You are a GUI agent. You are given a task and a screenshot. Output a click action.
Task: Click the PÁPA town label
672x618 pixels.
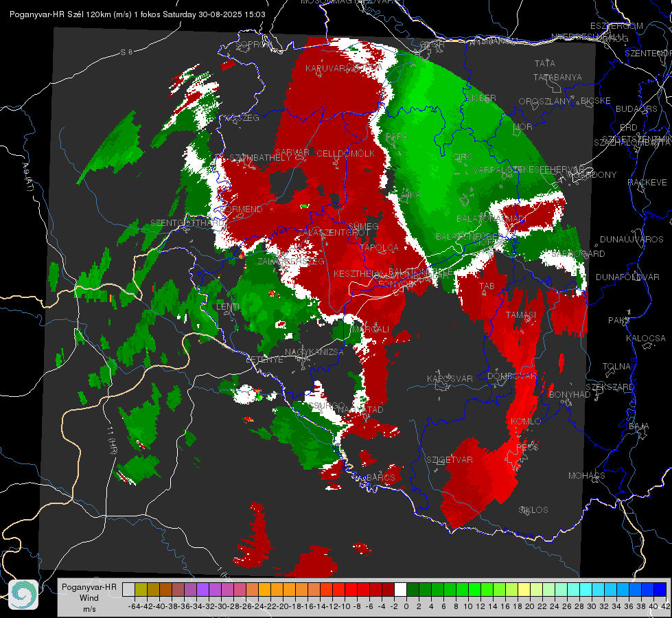tap(397, 136)
